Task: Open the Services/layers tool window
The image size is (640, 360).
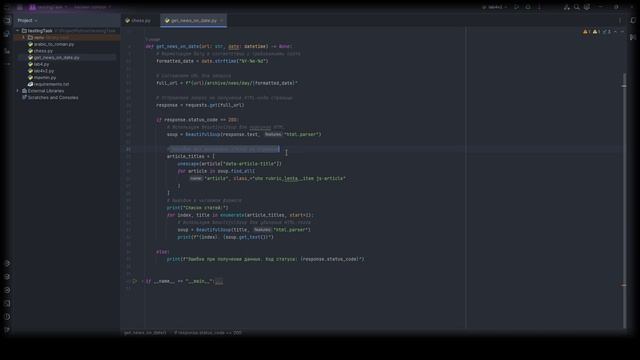Action: (x=7, y=277)
